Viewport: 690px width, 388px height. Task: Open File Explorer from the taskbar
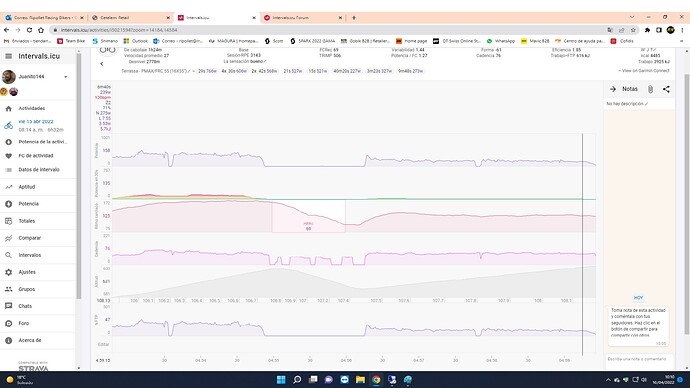[x=360, y=380]
